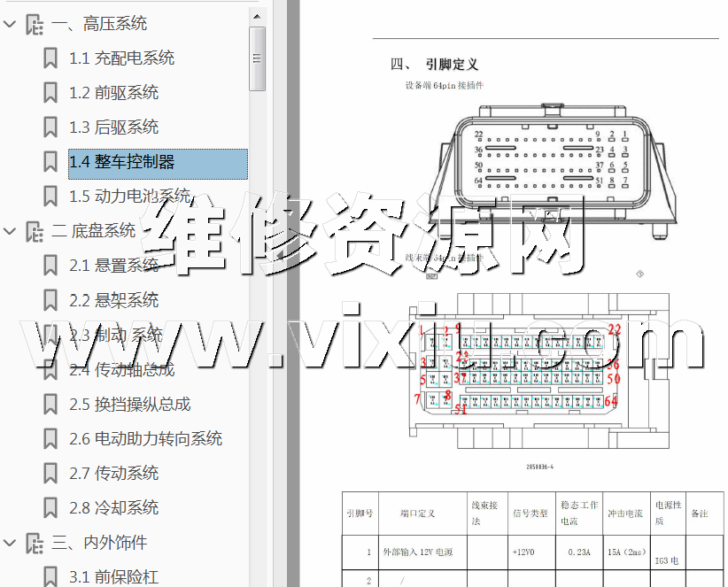
Task: Collapse the 一、高压系统 section
Action: pos(10,24)
